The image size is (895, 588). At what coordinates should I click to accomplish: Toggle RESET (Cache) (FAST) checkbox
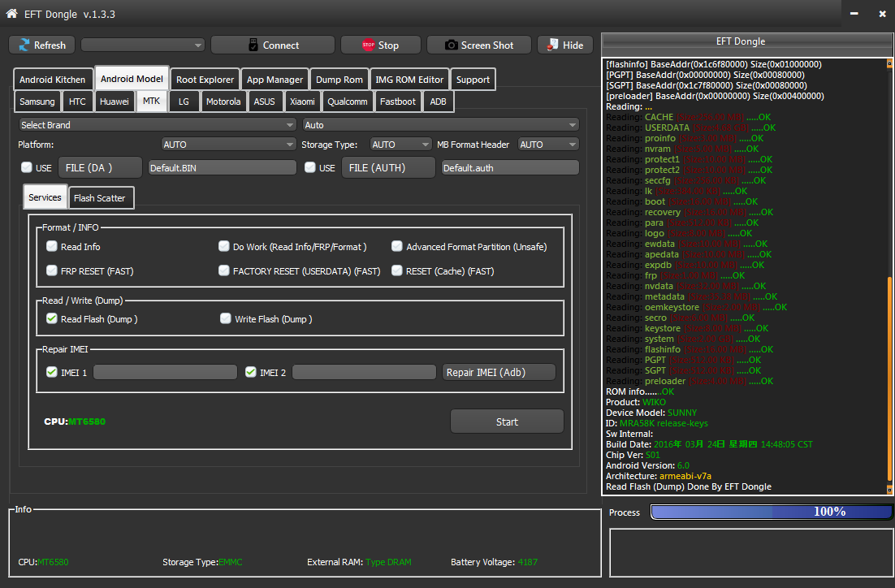[396, 270]
